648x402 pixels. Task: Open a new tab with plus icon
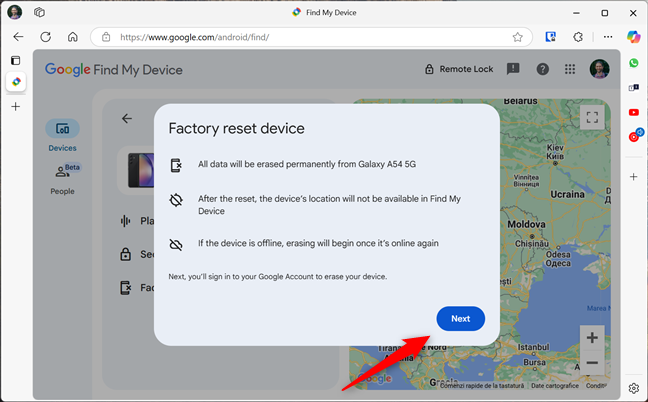(x=16, y=107)
